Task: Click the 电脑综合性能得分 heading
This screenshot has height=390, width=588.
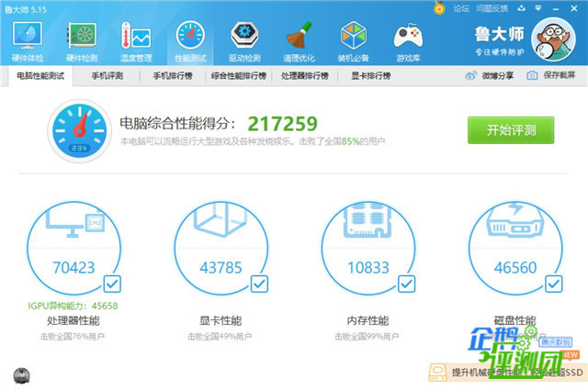Action: pos(177,123)
